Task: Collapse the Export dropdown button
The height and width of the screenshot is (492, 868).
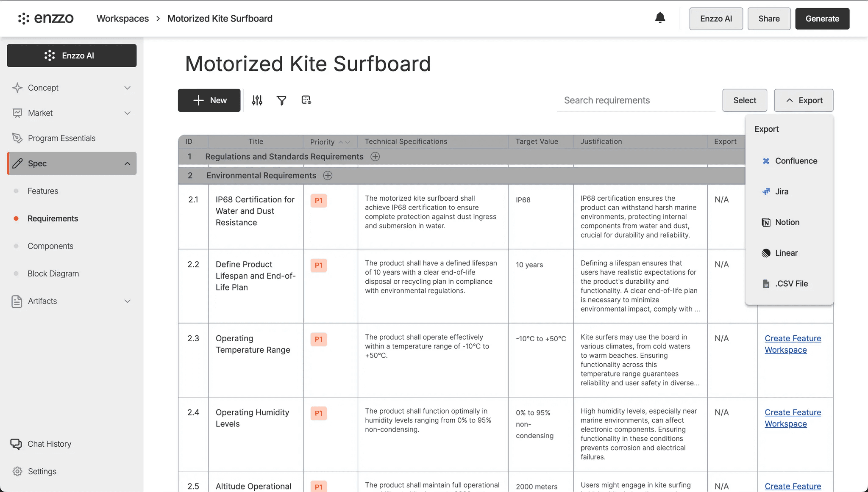Action: (804, 100)
